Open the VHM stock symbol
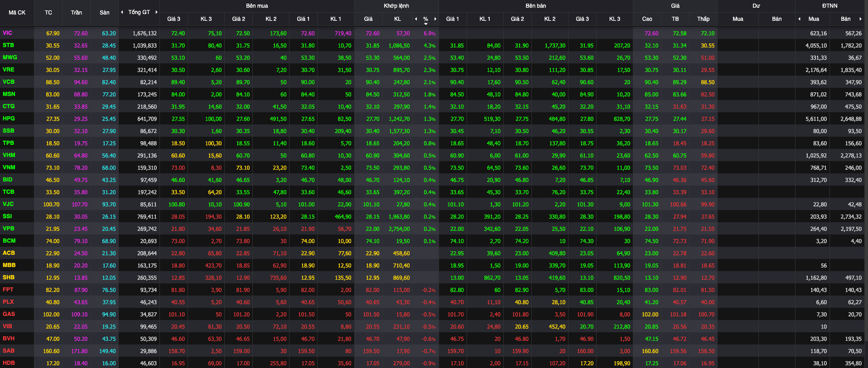The image size is (868, 368). click(x=9, y=155)
